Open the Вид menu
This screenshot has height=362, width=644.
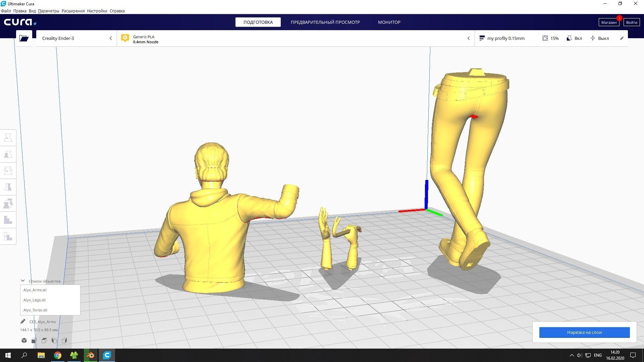32,11
